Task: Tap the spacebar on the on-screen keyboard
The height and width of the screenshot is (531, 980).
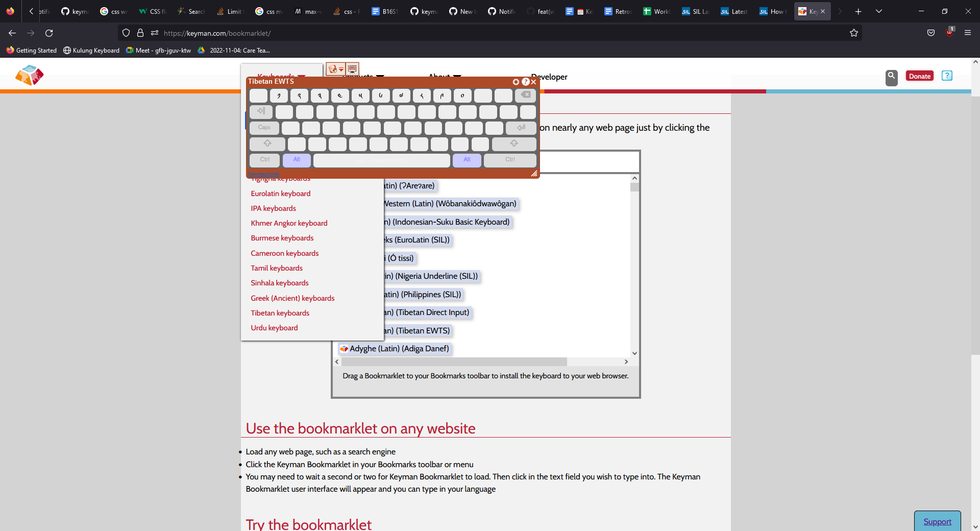Action: click(382, 160)
